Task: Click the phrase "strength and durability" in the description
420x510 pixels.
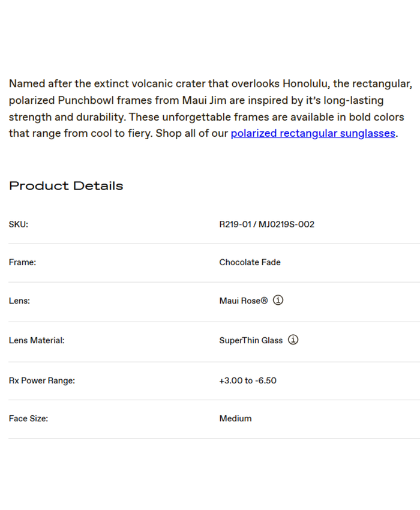Action: click(66, 117)
